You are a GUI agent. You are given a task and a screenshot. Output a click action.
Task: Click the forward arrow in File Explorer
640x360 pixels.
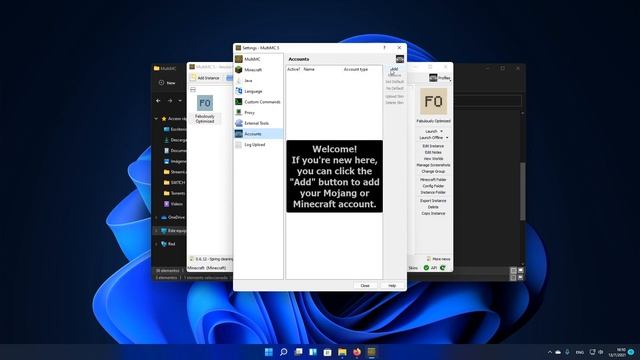[170, 100]
